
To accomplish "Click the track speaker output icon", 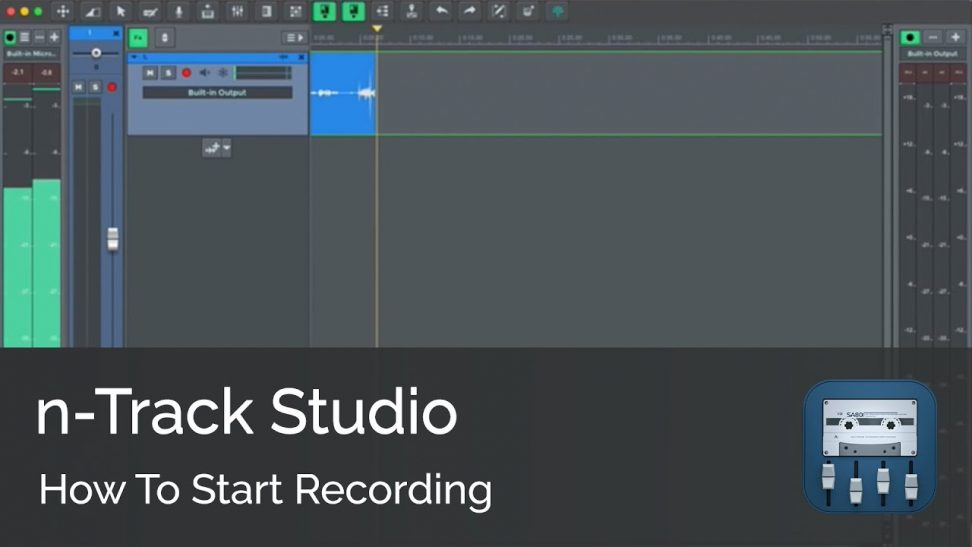I will (x=204, y=73).
